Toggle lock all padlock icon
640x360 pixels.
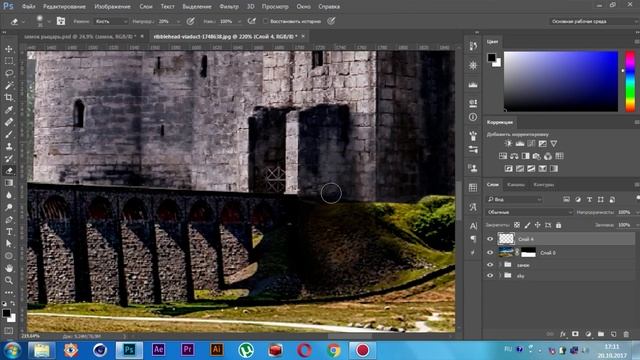558,225
